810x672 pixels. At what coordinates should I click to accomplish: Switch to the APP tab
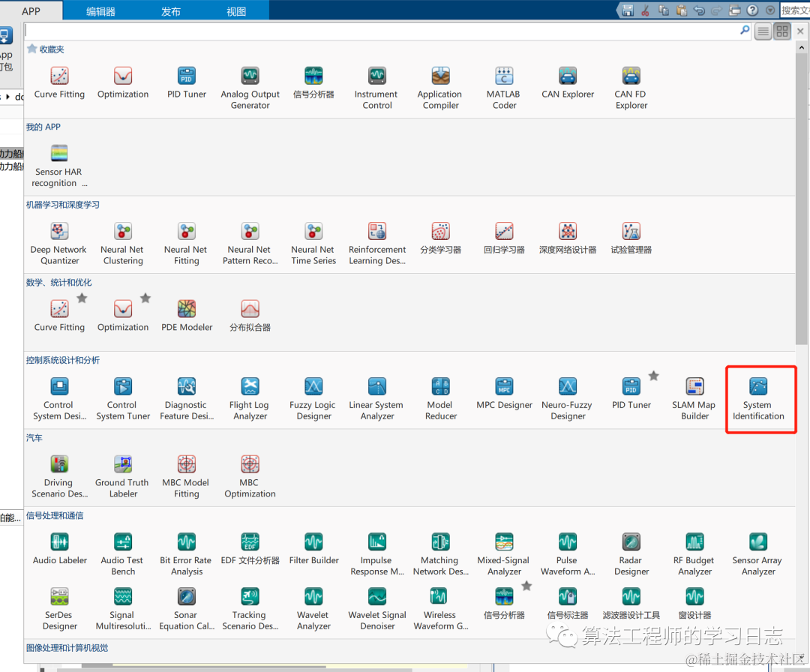coord(31,10)
